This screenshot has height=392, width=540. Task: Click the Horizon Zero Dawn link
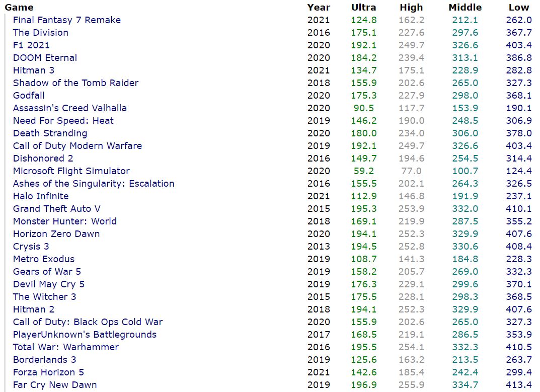click(x=56, y=234)
